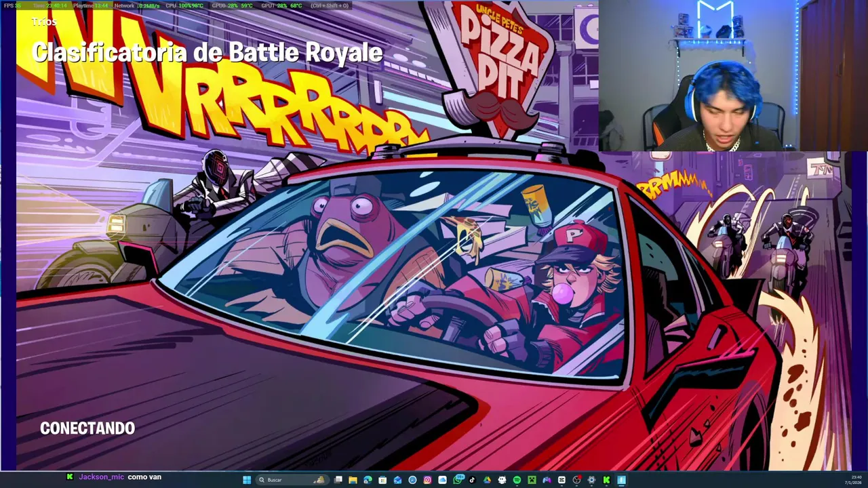Click the Tríos mode label
The image size is (868, 488).
43,22
